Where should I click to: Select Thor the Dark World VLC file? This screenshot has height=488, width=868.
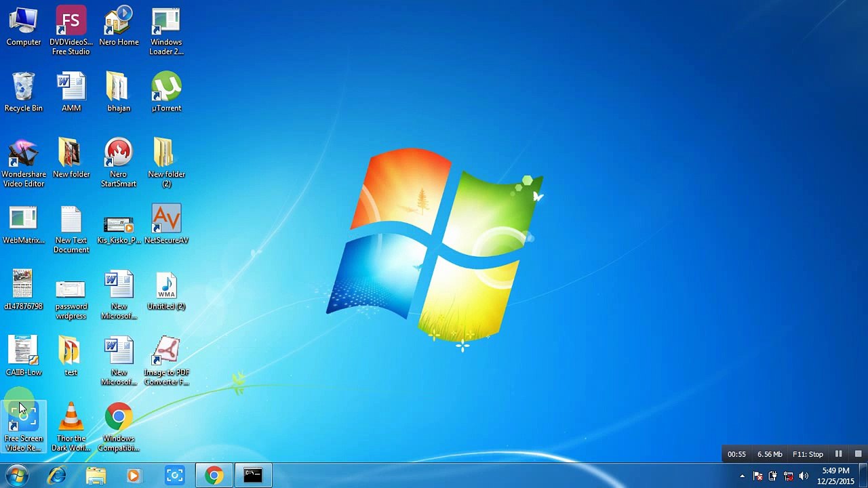coord(71,427)
